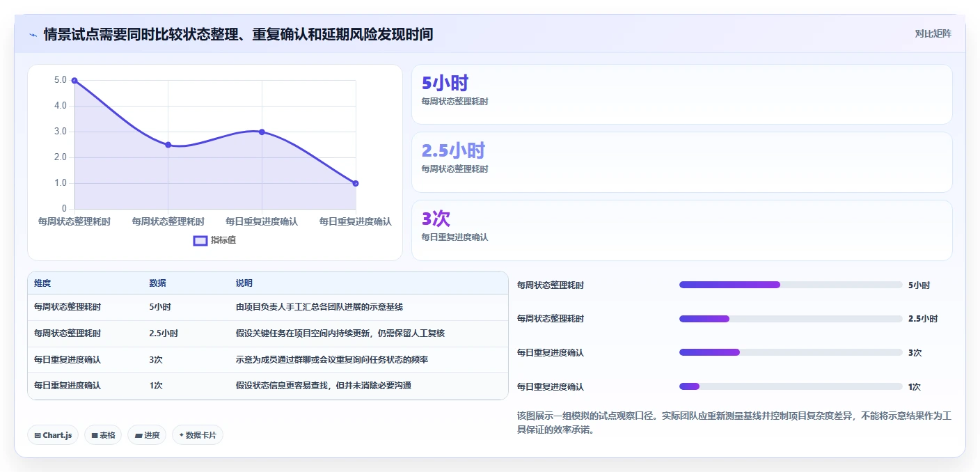Click table cell 1次
This screenshot has width=980, height=472.
pyautogui.click(x=156, y=386)
